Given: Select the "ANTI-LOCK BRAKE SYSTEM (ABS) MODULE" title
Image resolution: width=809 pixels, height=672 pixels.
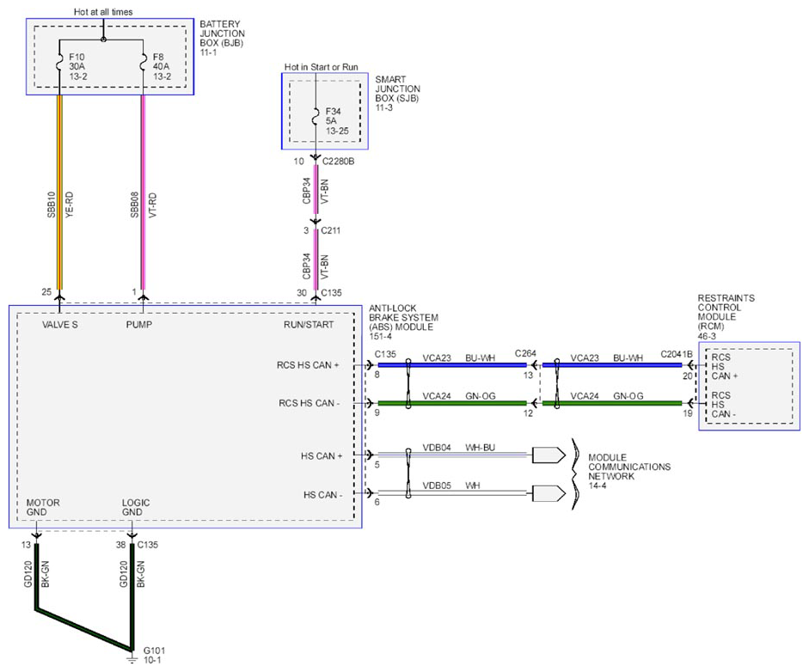Looking at the screenshot, I should point(403,318).
